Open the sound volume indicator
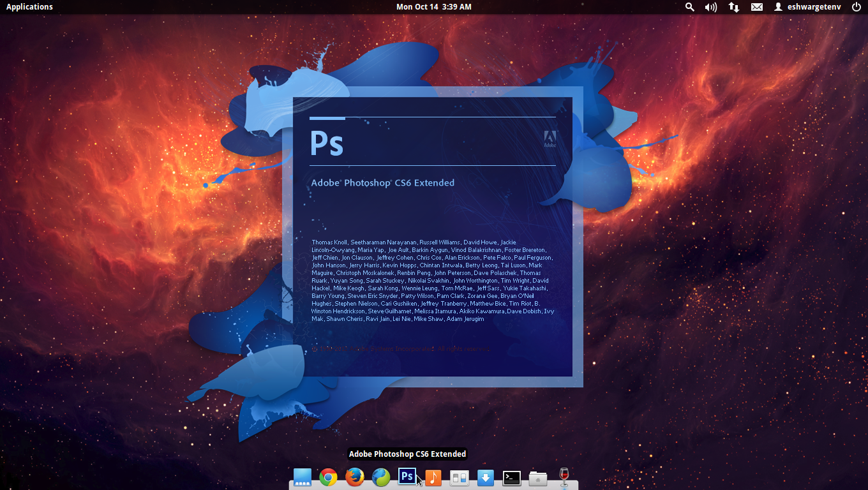 tap(711, 7)
